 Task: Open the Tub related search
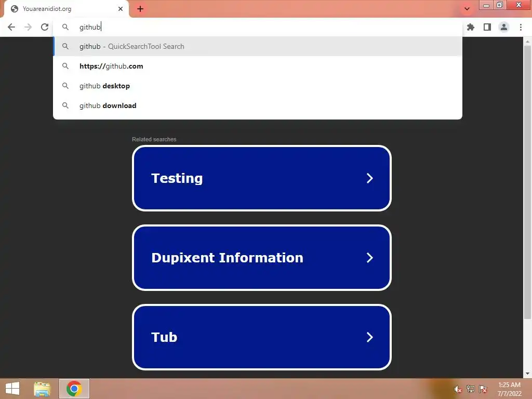(x=262, y=337)
